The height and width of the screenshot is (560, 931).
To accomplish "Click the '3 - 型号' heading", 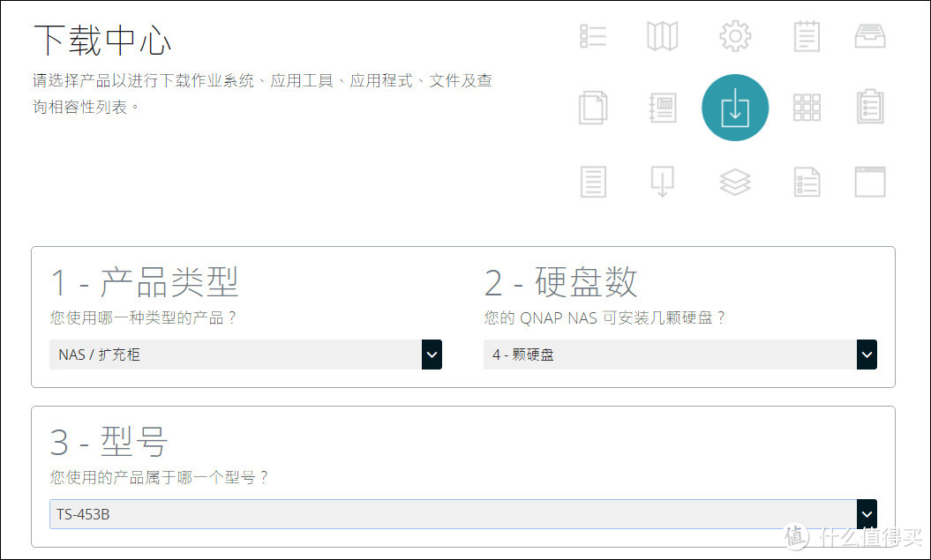I will (x=109, y=442).
